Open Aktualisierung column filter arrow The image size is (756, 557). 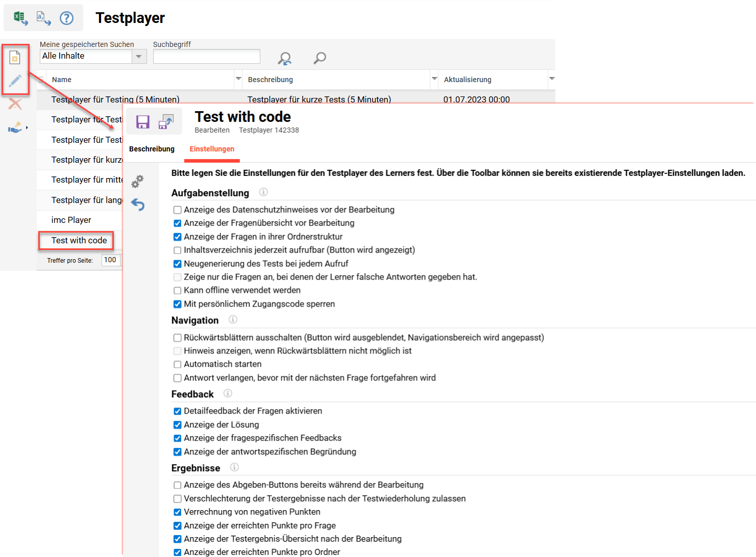click(x=551, y=79)
